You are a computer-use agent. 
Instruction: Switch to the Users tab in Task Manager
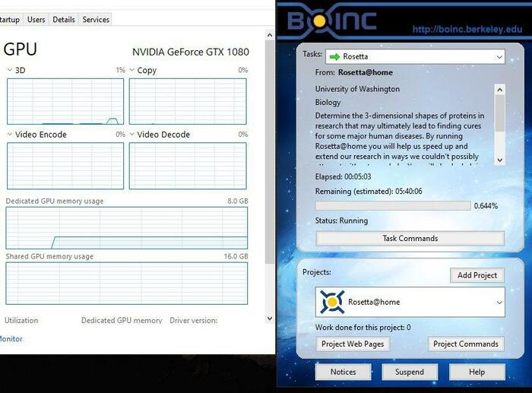pos(36,19)
